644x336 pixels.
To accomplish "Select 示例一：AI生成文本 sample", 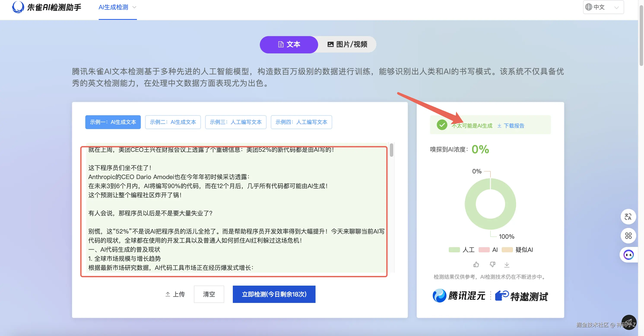I will point(113,122).
